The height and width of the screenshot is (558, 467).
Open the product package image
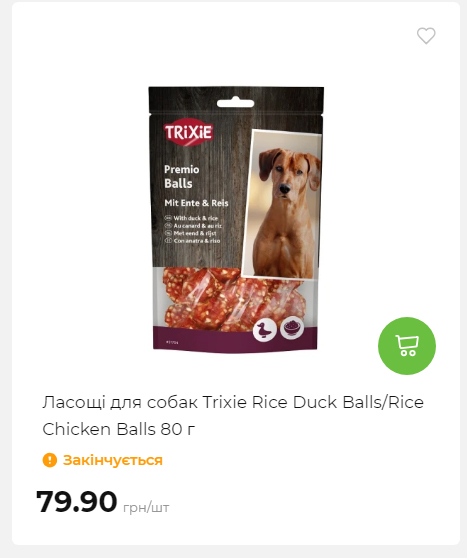tap(236, 219)
